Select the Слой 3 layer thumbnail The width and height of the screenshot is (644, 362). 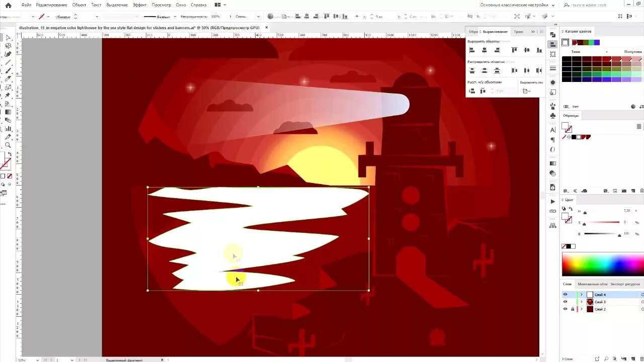coord(590,302)
